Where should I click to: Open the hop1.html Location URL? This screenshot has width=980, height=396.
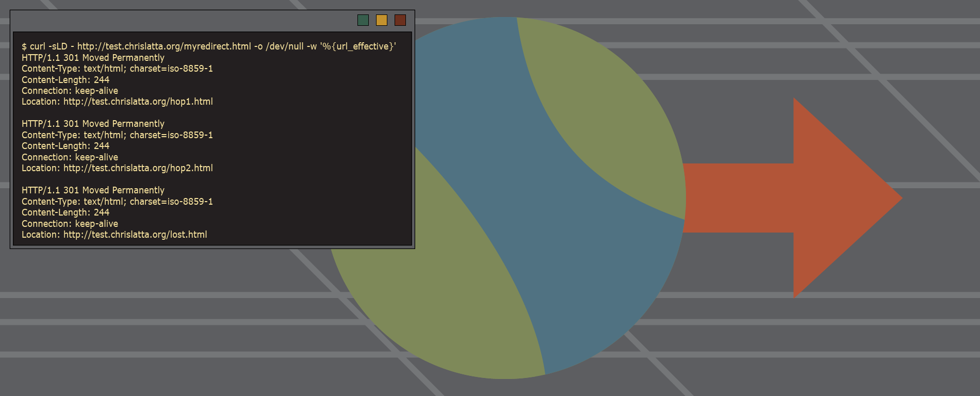pyautogui.click(x=138, y=102)
